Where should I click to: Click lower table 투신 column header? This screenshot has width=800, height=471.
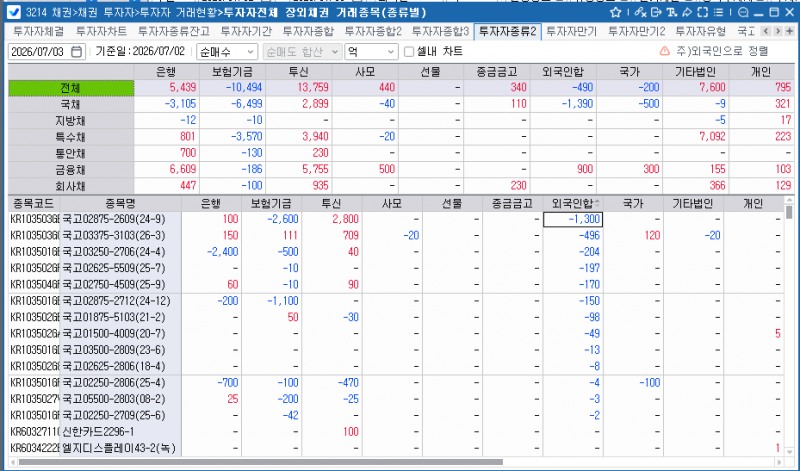click(x=332, y=204)
